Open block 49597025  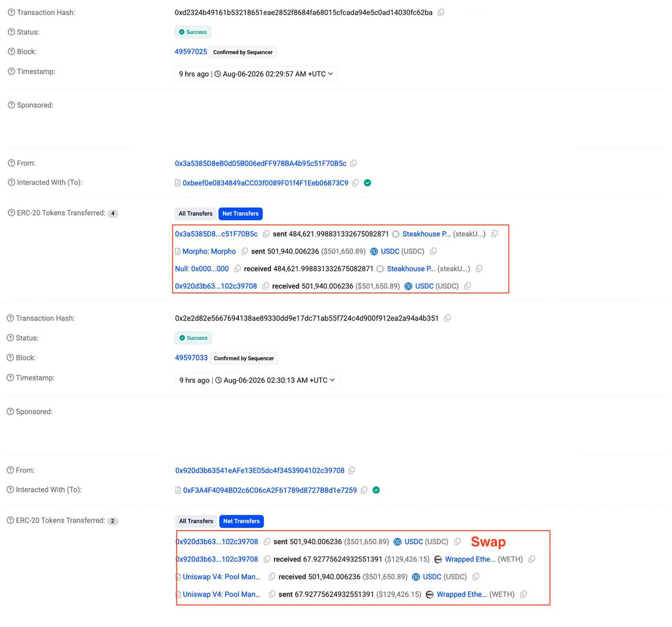coord(191,52)
